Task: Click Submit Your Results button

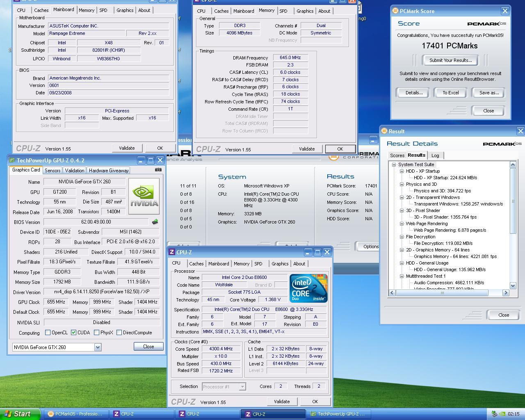Action: click(x=450, y=60)
